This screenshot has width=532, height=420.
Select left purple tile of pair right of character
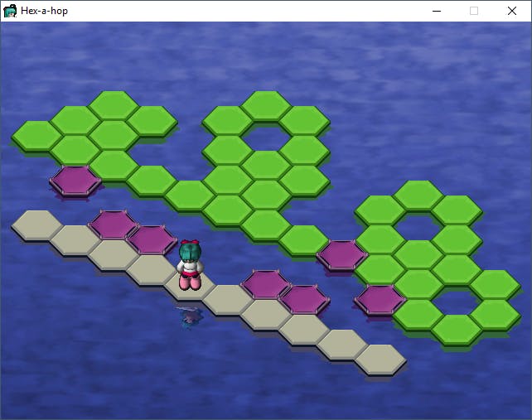[x=266, y=285]
